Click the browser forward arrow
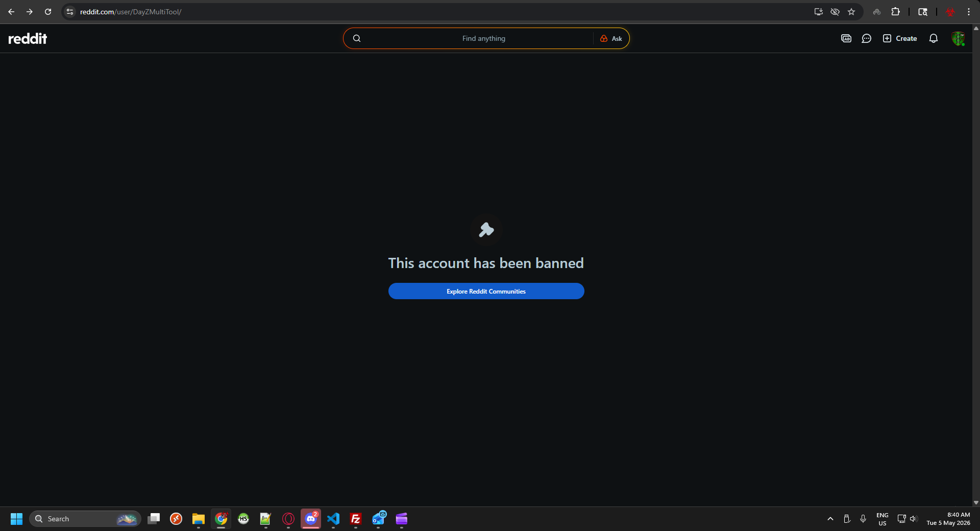 tap(30, 12)
